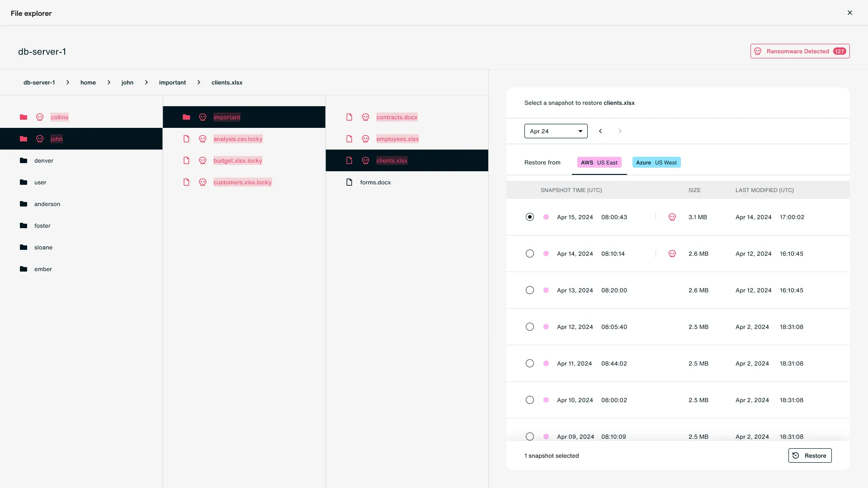Click ransomware skull icon beside contracts.docx

(365, 117)
